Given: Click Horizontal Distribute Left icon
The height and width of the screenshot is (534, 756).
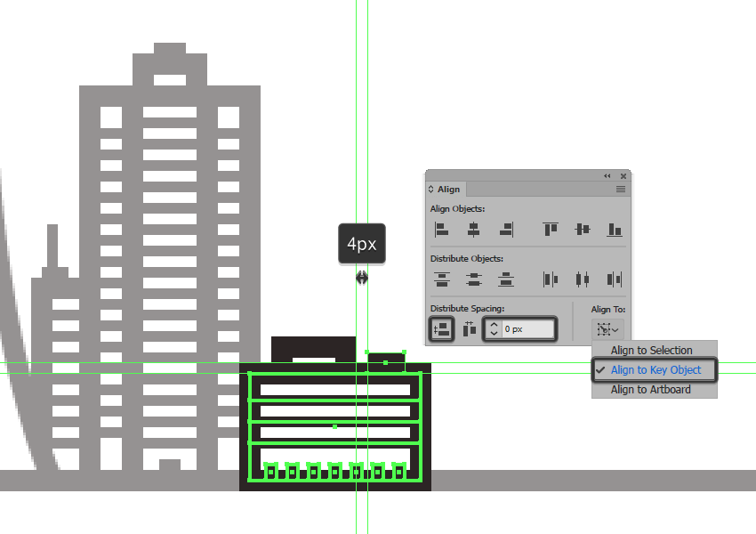Looking at the screenshot, I should (x=551, y=279).
